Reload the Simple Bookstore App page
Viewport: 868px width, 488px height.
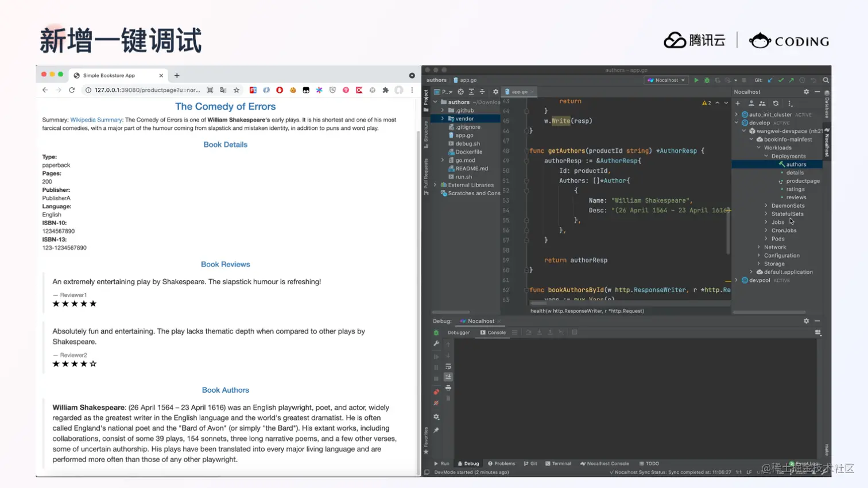coord(72,90)
